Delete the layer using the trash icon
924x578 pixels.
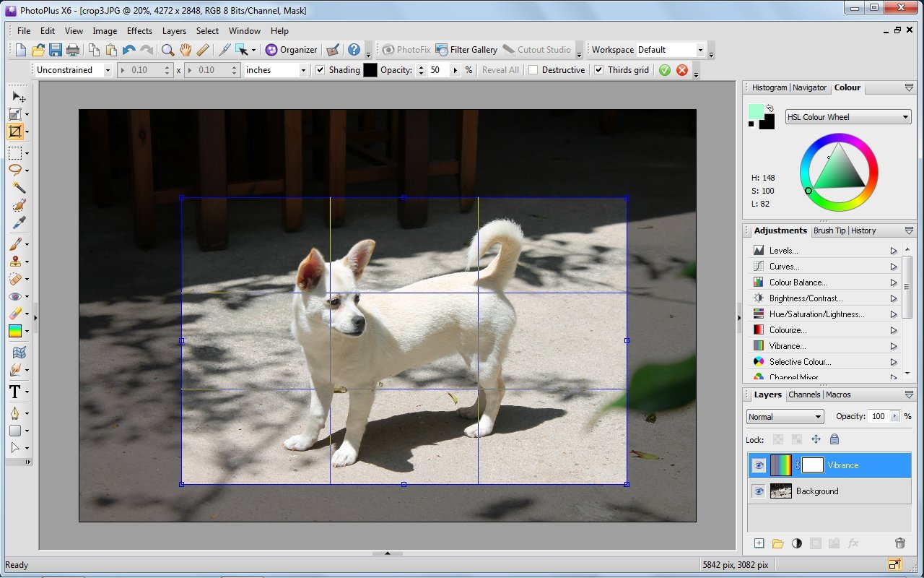tap(899, 543)
